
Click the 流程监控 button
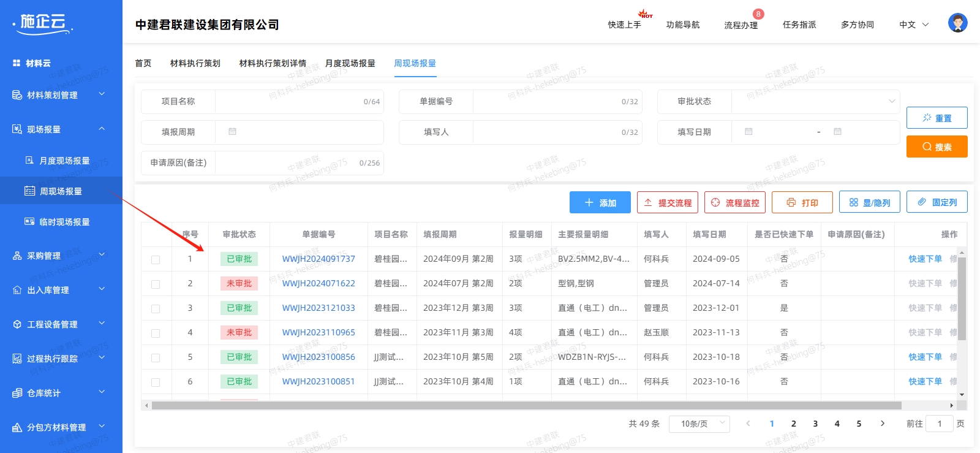tap(735, 202)
